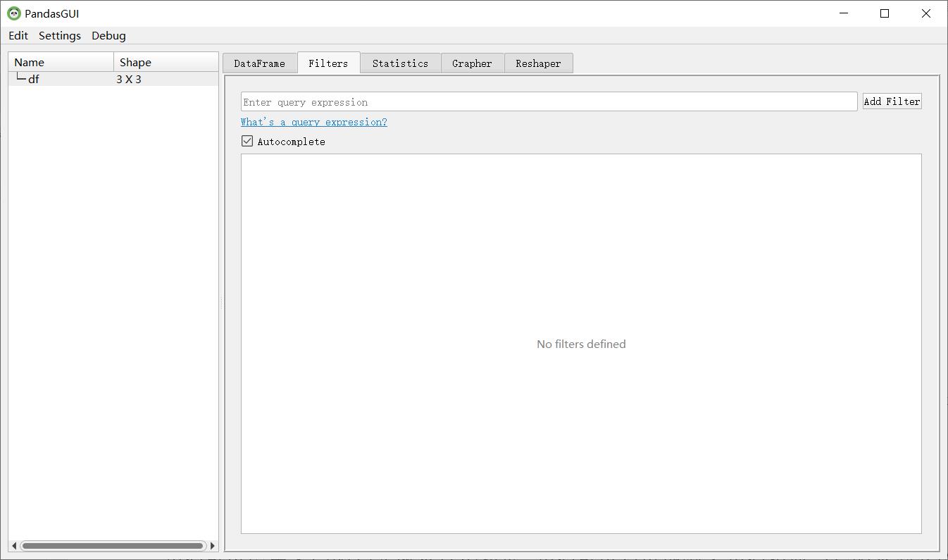
Task: Open the Edit menu
Action: pyautogui.click(x=18, y=36)
